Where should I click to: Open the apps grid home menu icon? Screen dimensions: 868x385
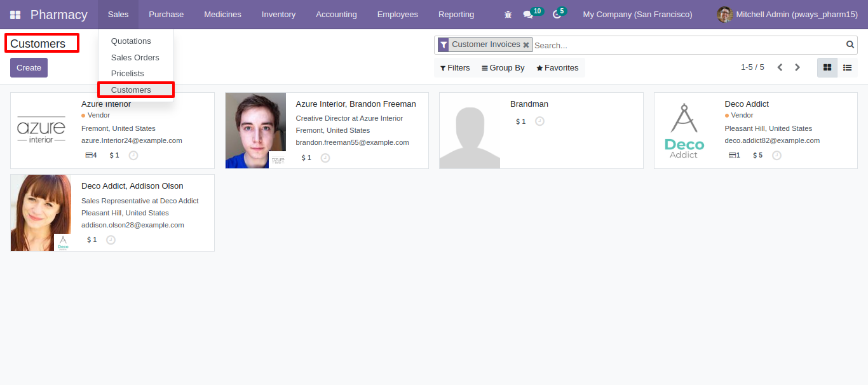point(15,15)
